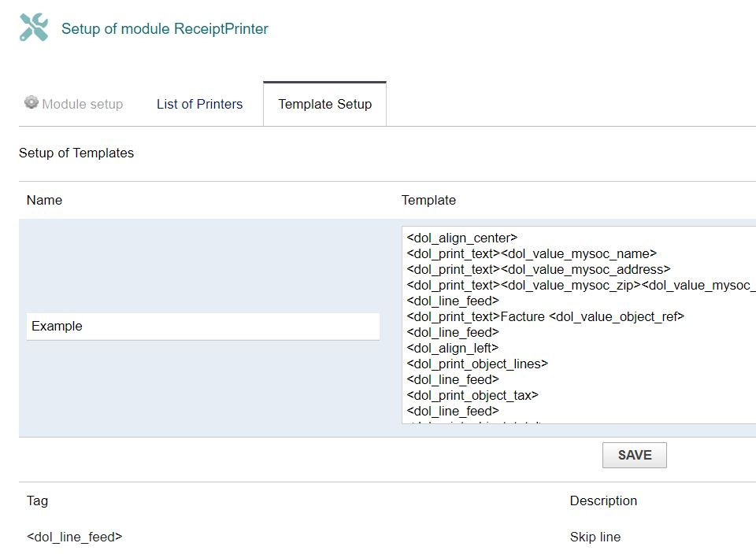Image resolution: width=756 pixels, height=554 pixels.
Task: Click the <dol_align_center> line in the template
Action: [462, 238]
